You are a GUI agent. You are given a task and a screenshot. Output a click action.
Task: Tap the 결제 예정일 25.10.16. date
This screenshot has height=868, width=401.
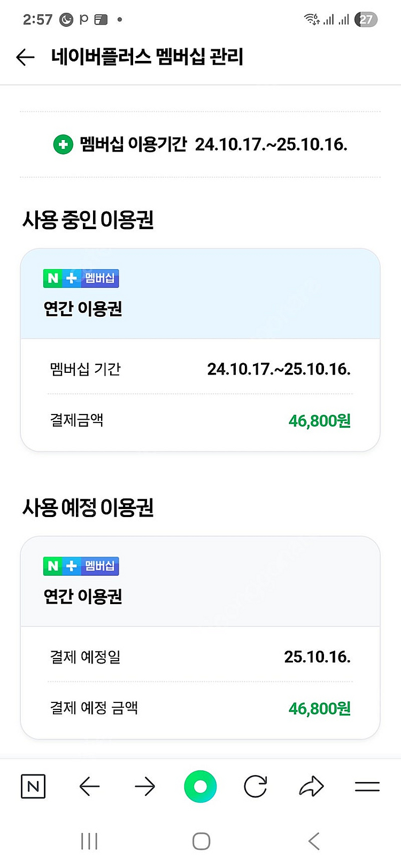[317, 657]
